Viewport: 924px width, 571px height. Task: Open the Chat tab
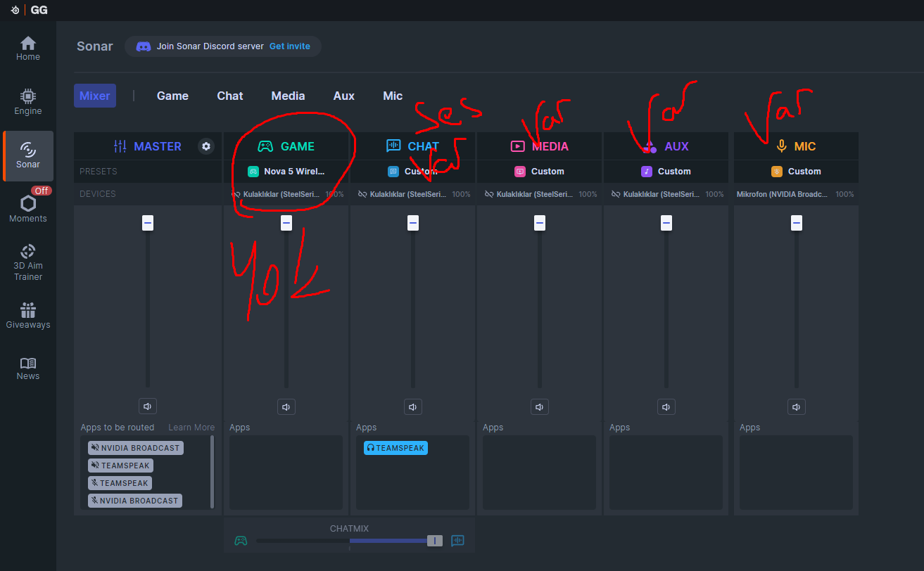[230, 96]
